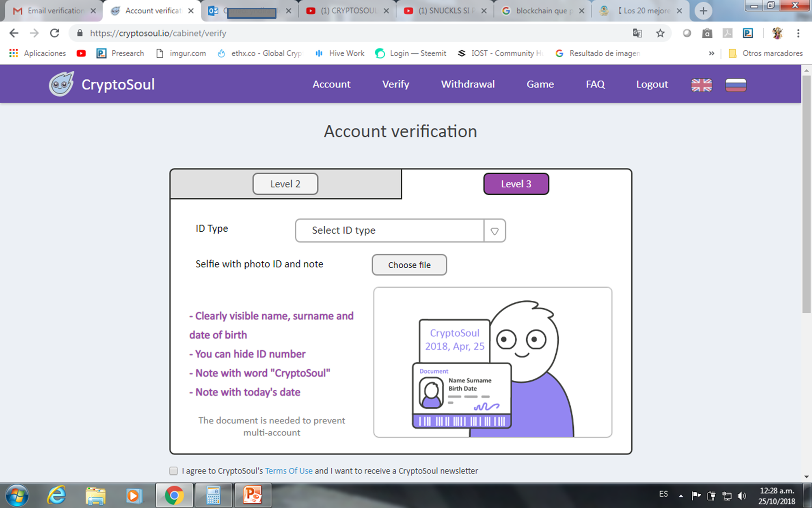Bookmark this page with star icon
Viewport: 812px width, 508px height.
pos(660,33)
